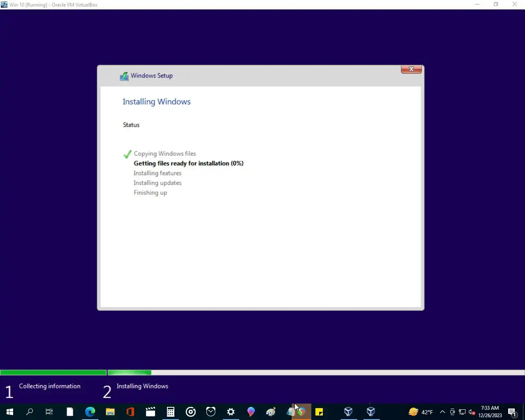Click the Installing Windows progress bar segment
The width and height of the screenshot is (525, 420).
point(316,372)
